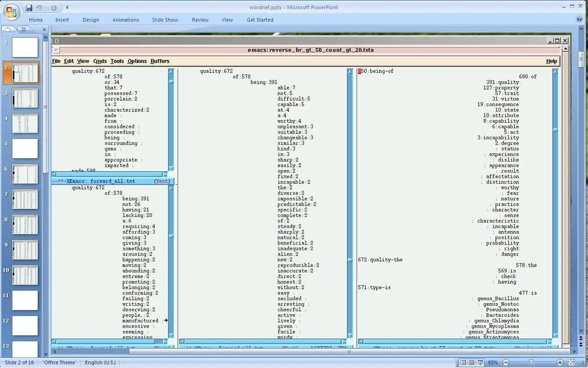Open the Insert ribbon tab
588x368 pixels.
[x=62, y=20]
